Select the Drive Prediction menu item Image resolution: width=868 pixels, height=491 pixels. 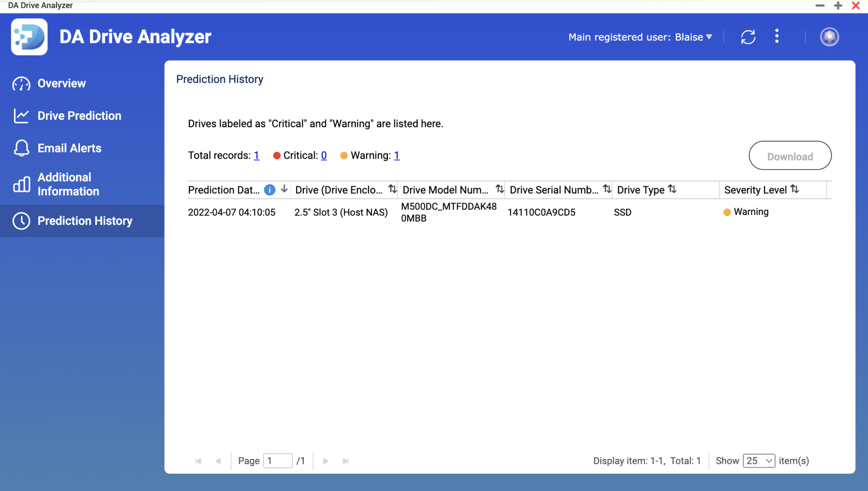pos(79,116)
